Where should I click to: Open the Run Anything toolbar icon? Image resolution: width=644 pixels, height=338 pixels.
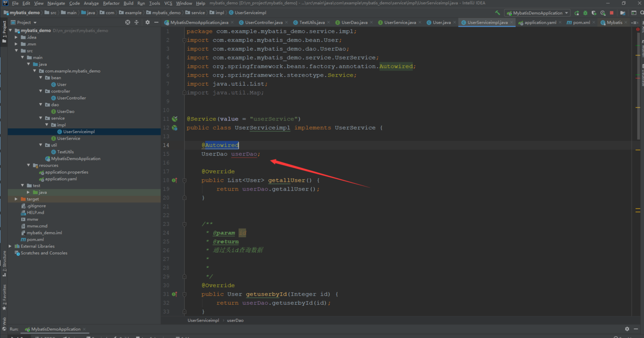coord(634,13)
